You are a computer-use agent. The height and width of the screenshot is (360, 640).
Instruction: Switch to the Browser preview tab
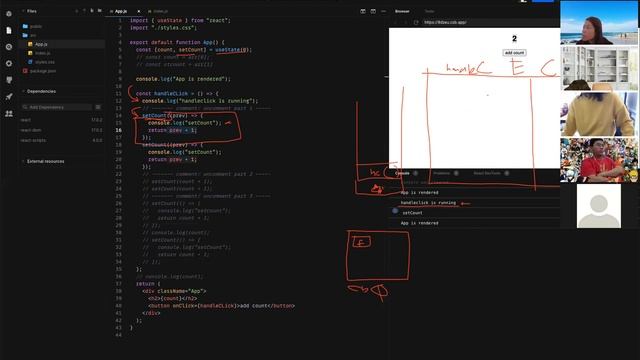pos(402,11)
